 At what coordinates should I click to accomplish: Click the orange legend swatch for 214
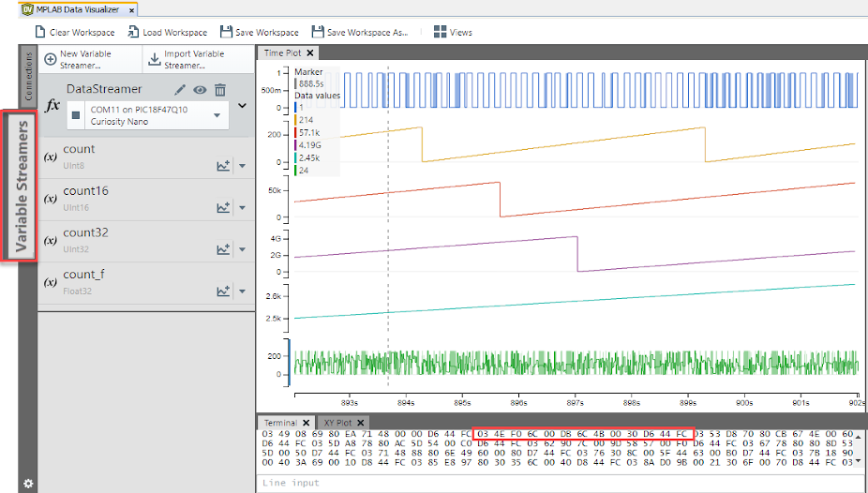point(295,120)
